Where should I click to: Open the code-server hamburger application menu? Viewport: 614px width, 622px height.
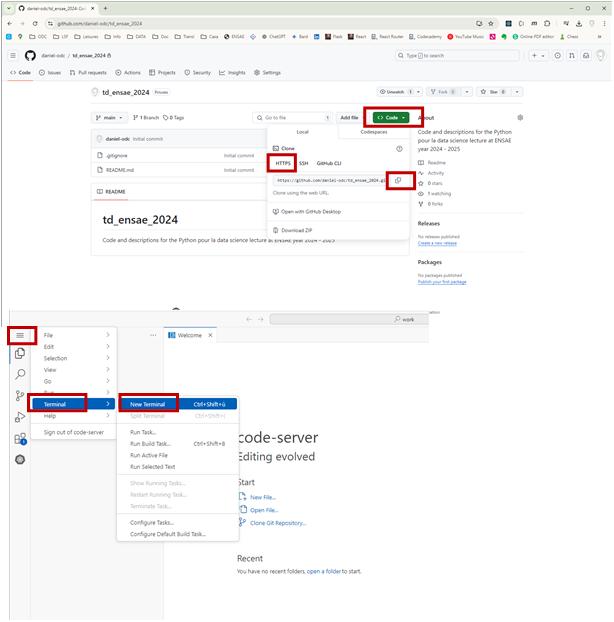pyautogui.click(x=20, y=336)
